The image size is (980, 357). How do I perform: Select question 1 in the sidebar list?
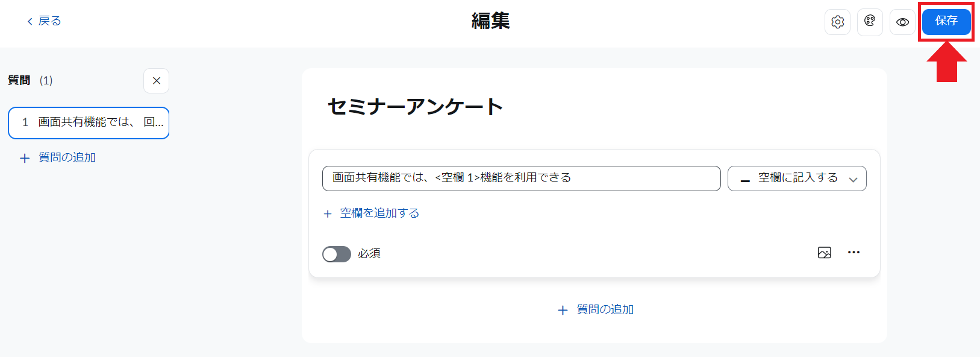[89, 122]
